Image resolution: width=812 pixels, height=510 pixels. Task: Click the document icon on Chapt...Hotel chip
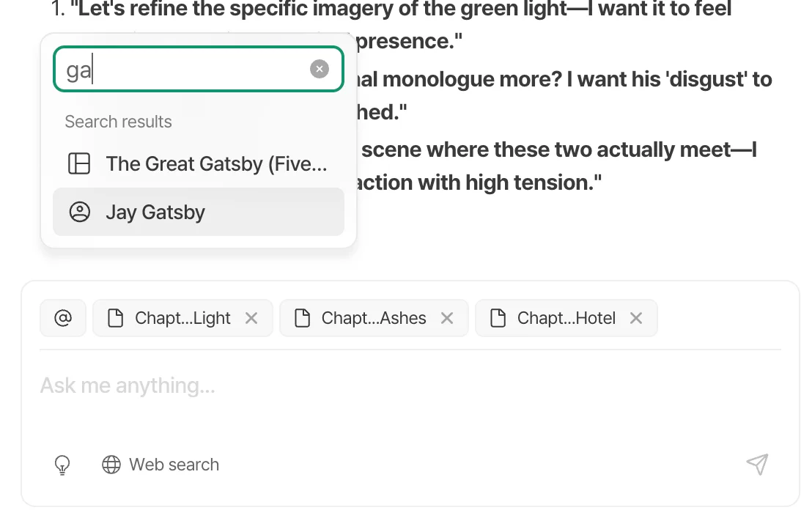click(498, 318)
